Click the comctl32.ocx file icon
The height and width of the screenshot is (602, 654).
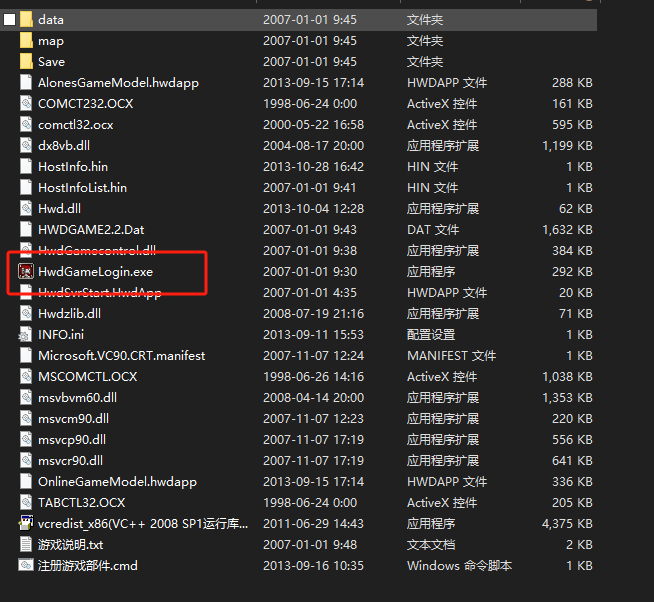pyautogui.click(x=26, y=124)
